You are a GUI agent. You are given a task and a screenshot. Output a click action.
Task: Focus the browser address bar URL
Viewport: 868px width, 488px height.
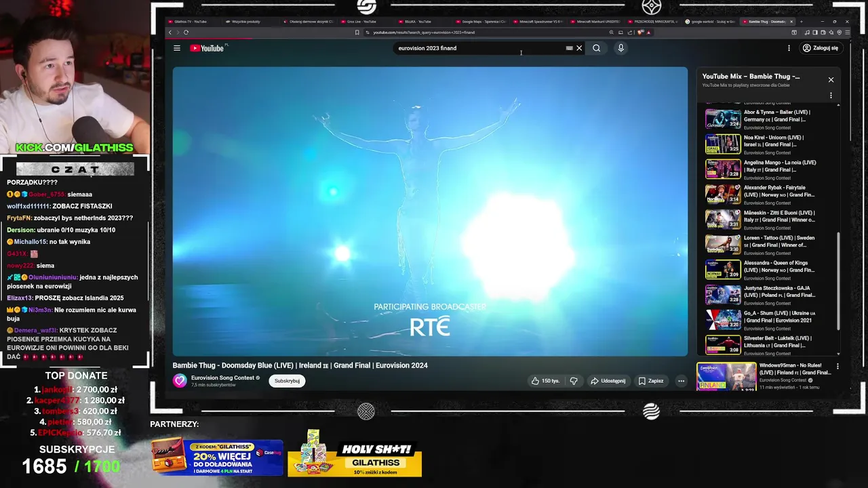[x=424, y=33]
